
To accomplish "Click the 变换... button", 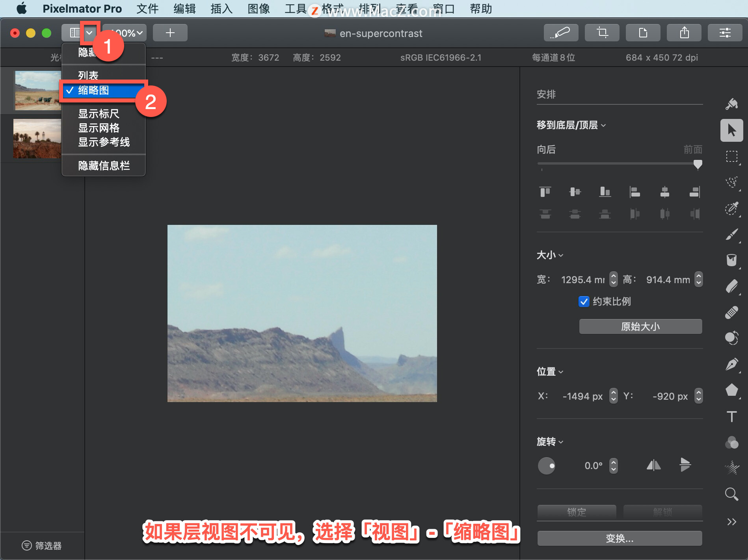I will click(620, 538).
